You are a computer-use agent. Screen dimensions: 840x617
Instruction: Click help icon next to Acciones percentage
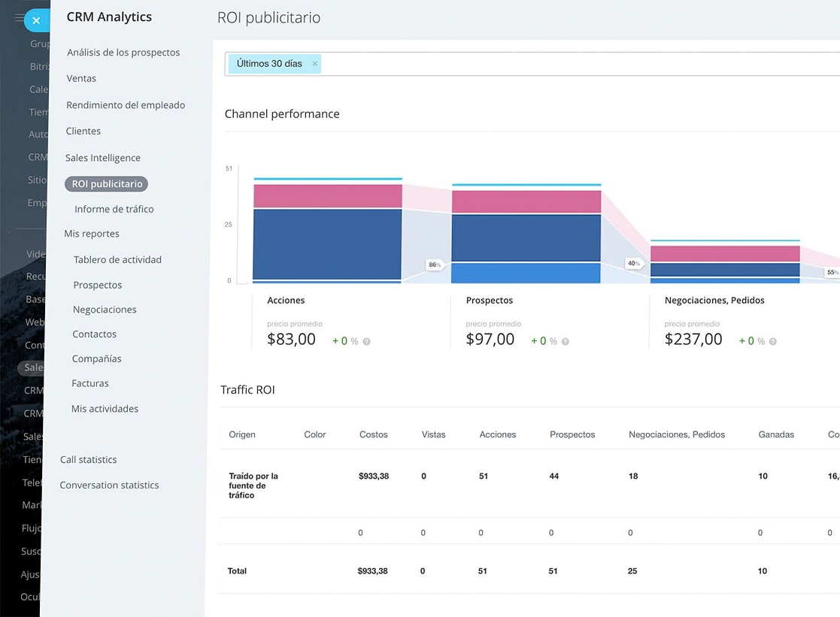(x=366, y=341)
